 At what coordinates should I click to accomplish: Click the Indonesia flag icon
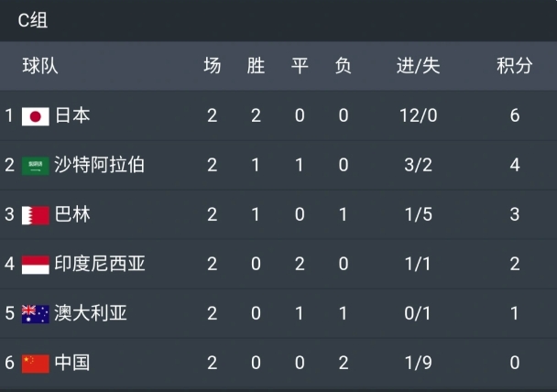(x=35, y=265)
